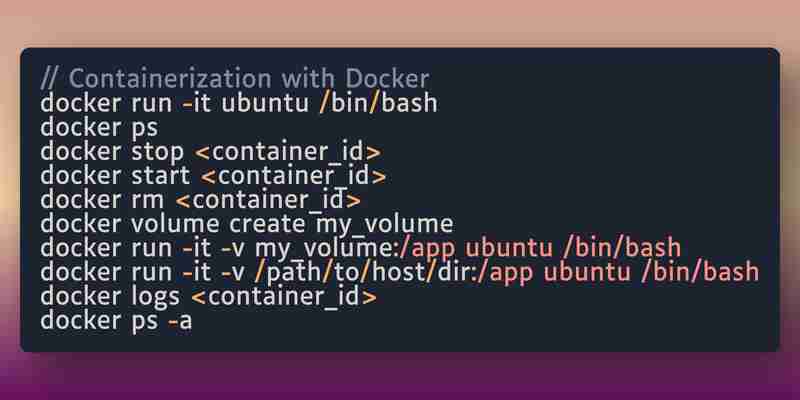Image resolution: width=800 pixels, height=400 pixels.
Task: Click the standalone 'docker ps' line
Action: (x=99, y=128)
